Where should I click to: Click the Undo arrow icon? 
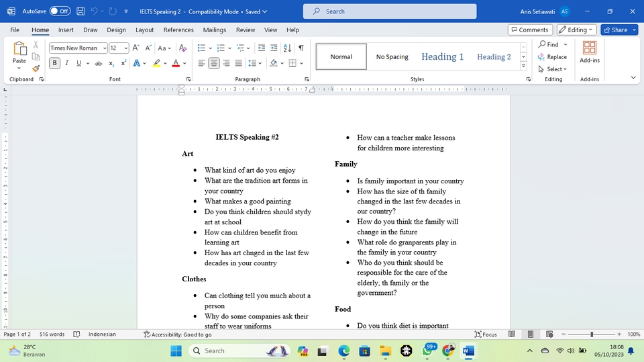(x=94, y=11)
